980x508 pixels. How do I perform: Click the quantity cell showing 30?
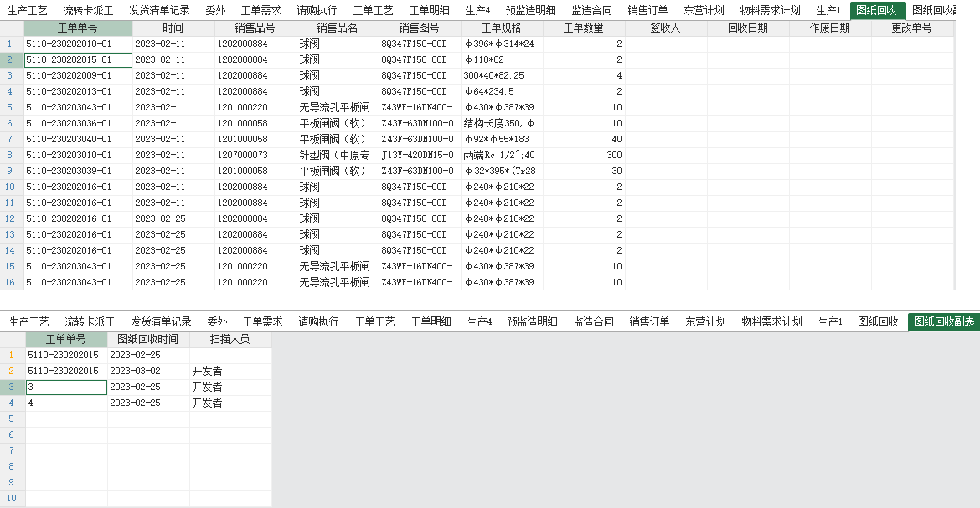pyautogui.click(x=584, y=172)
